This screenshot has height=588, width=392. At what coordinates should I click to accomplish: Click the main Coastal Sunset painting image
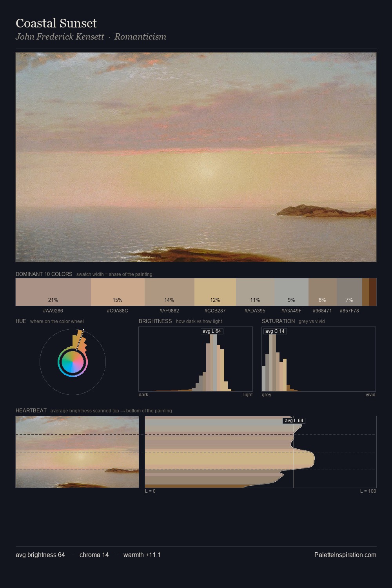click(x=196, y=157)
